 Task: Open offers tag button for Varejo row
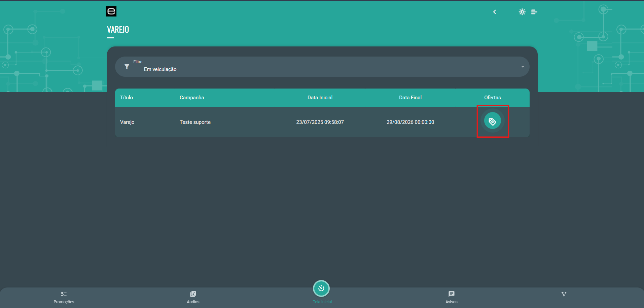[492, 121]
